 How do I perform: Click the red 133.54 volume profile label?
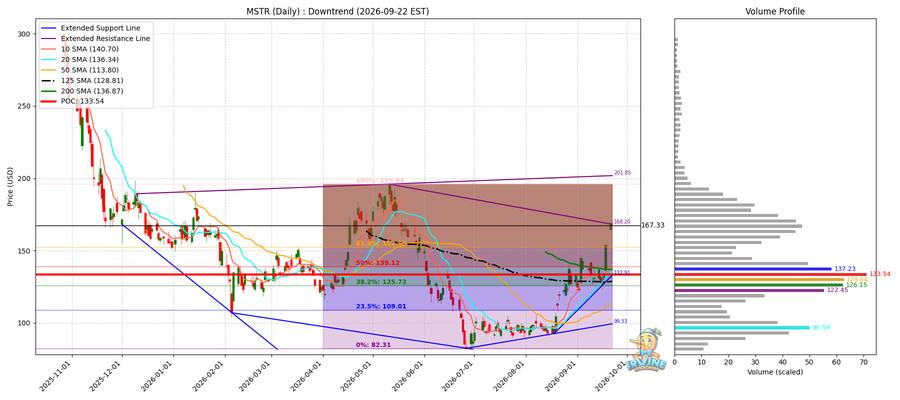click(x=880, y=274)
